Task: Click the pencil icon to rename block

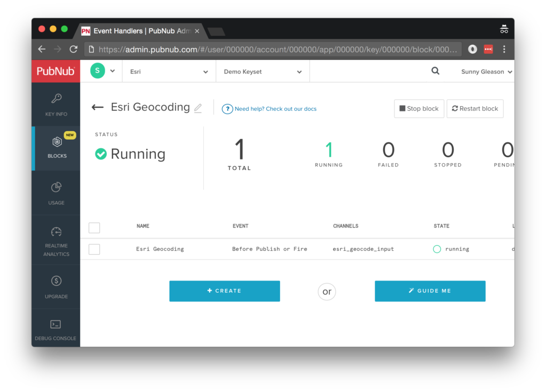Action: (x=198, y=108)
